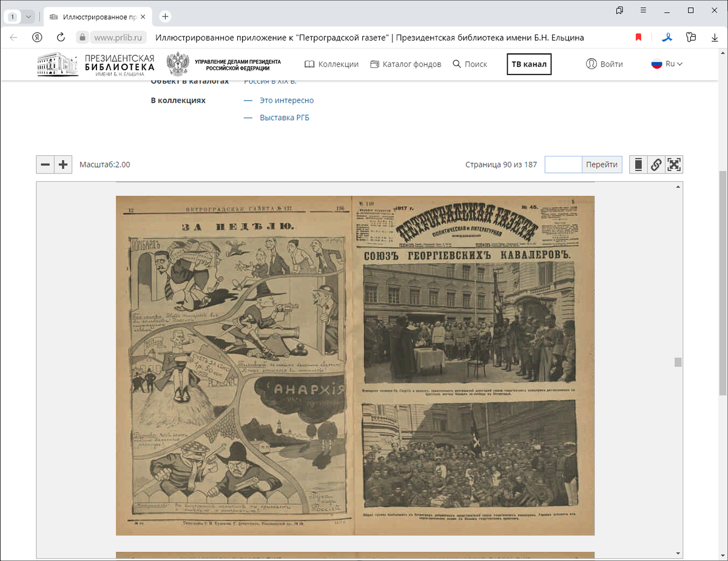The image size is (728, 561).
Task: Open browser bookmarks panel icon
Action: point(619,10)
